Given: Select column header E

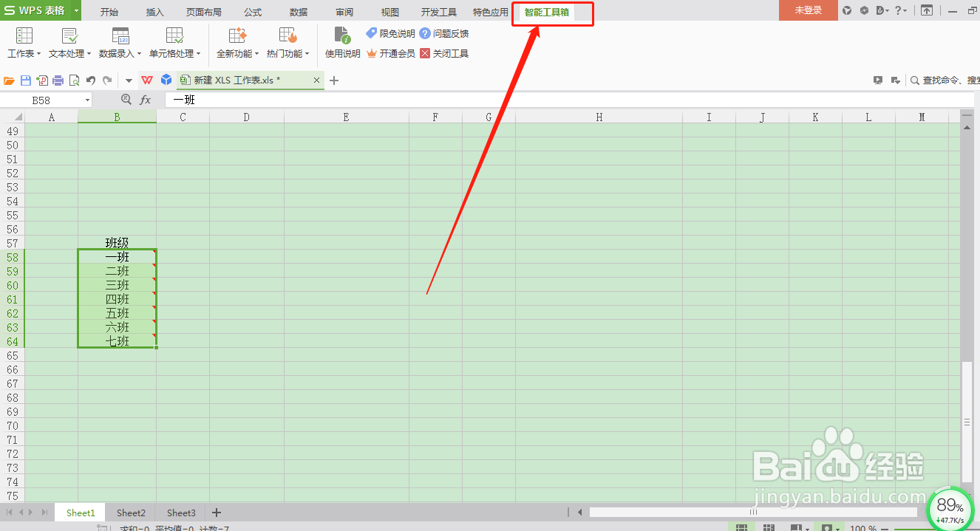Looking at the screenshot, I should [x=346, y=117].
